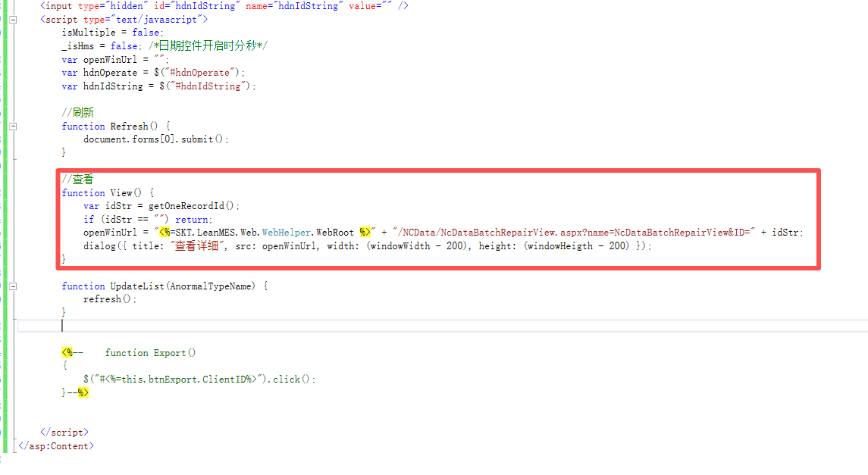The width and height of the screenshot is (868, 475).
Task: Click the 查看详细 title string
Action: pos(199,246)
